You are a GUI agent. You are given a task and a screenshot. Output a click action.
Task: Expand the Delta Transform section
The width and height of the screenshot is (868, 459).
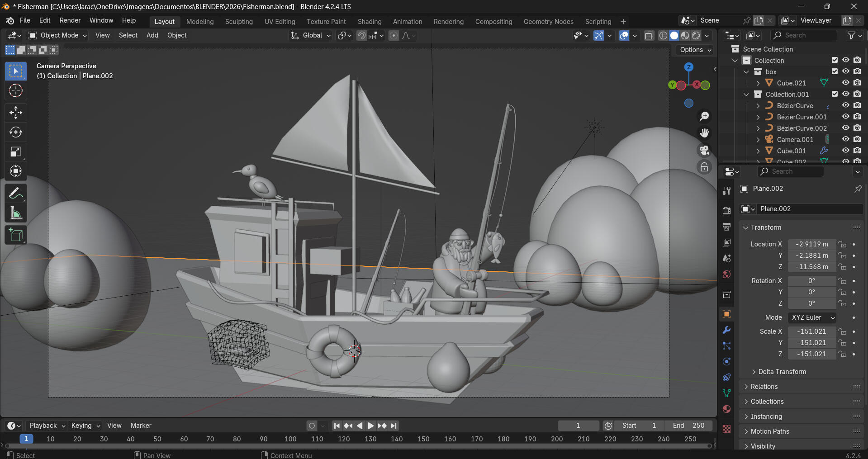click(782, 372)
